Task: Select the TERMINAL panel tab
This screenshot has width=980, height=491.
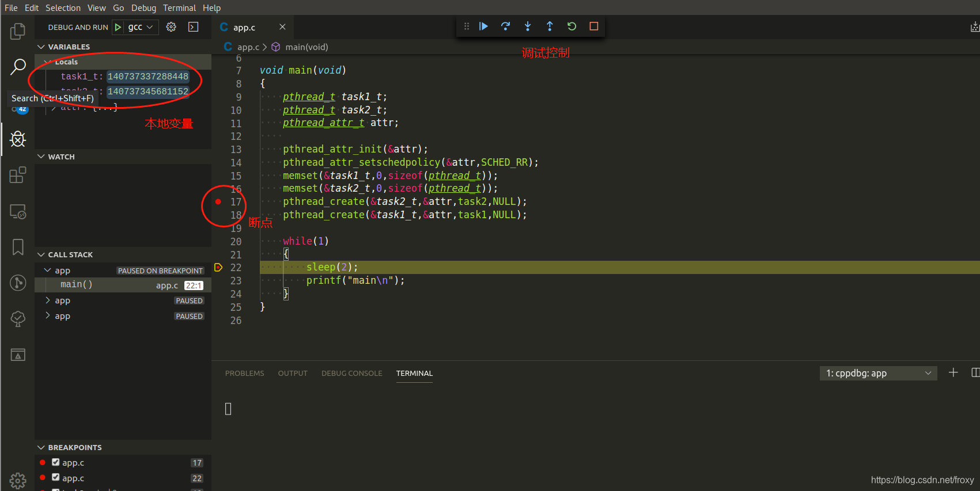Action: pyautogui.click(x=414, y=374)
